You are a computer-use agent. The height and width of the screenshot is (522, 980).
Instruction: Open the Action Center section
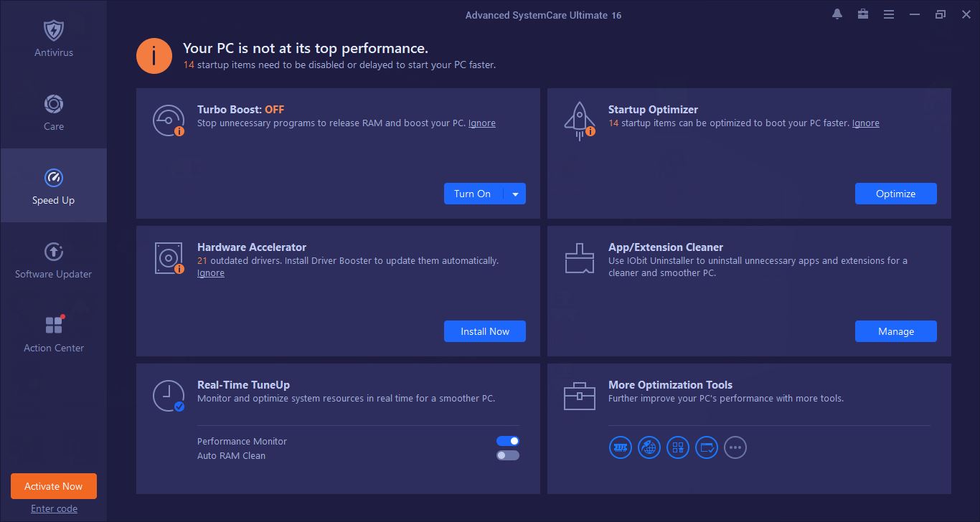54,333
